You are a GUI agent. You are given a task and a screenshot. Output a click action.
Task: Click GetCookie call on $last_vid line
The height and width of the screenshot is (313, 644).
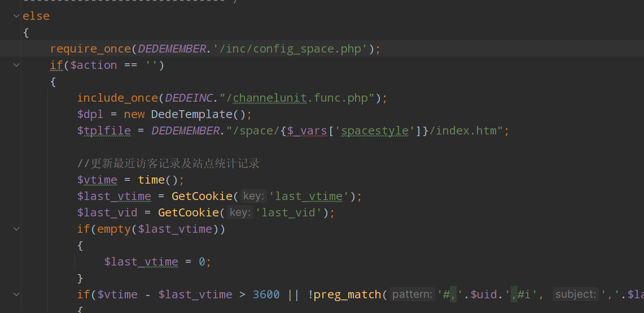pyautogui.click(x=189, y=212)
